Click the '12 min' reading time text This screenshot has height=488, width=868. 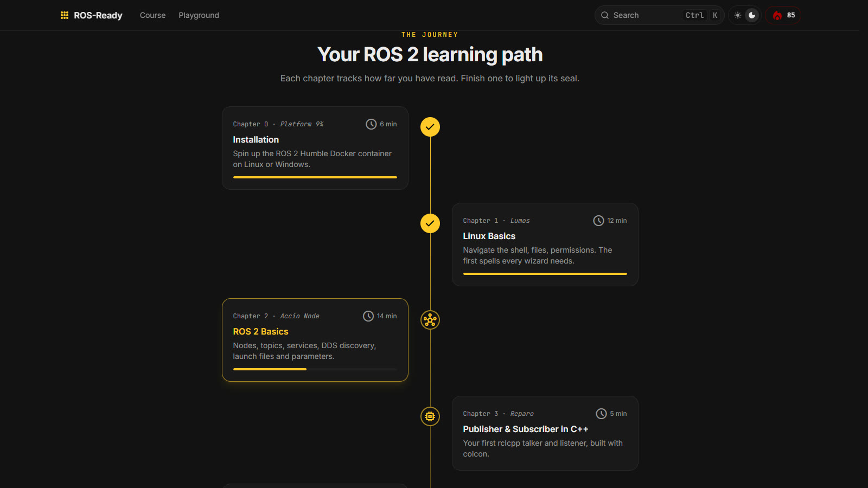(617, 221)
